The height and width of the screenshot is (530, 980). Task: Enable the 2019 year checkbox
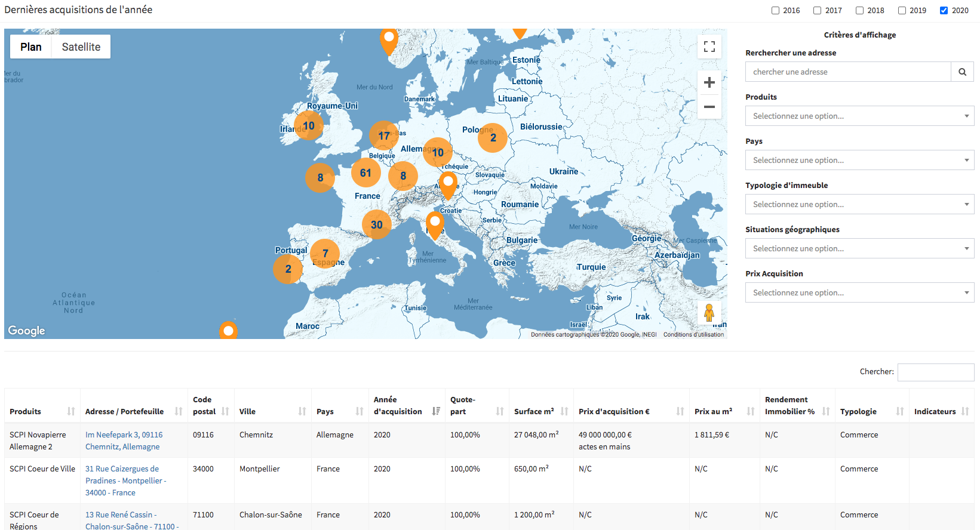tap(902, 10)
